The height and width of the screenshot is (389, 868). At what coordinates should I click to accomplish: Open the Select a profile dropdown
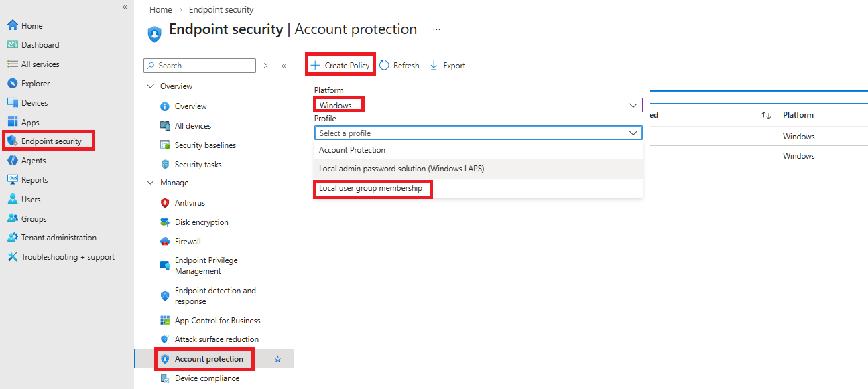[479, 133]
